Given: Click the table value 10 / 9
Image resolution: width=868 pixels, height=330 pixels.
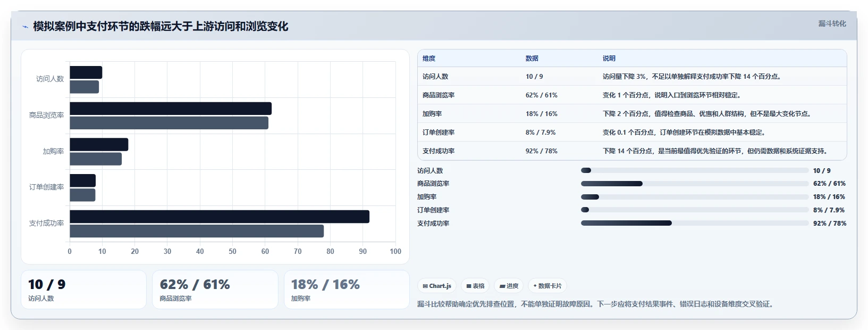Looking at the screenshot, I should tap(534, 77).
